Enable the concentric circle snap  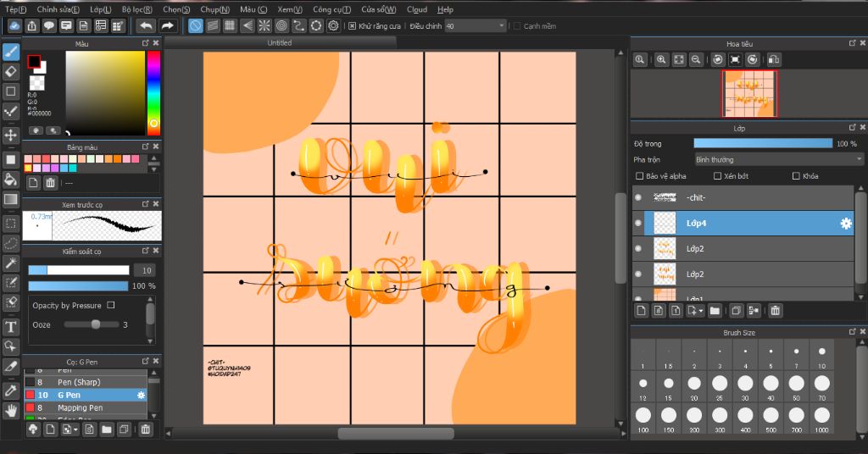pyautogui.click(x=281, y=25)
